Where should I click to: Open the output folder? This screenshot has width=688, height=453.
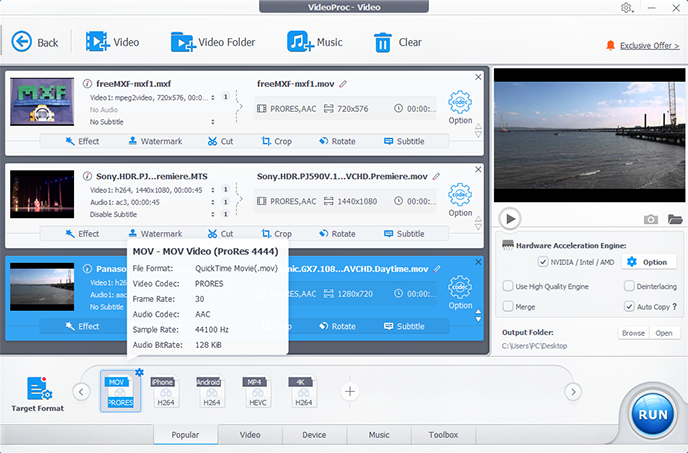(664, 333)
